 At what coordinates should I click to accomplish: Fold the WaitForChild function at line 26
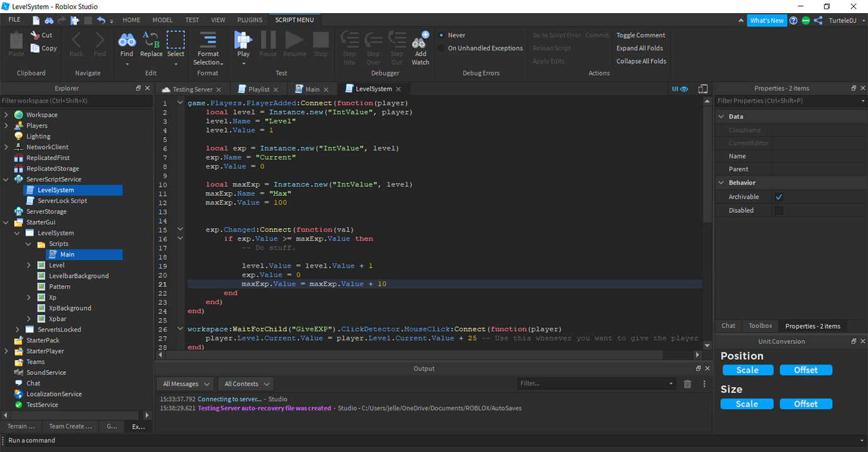coord(181,329)
